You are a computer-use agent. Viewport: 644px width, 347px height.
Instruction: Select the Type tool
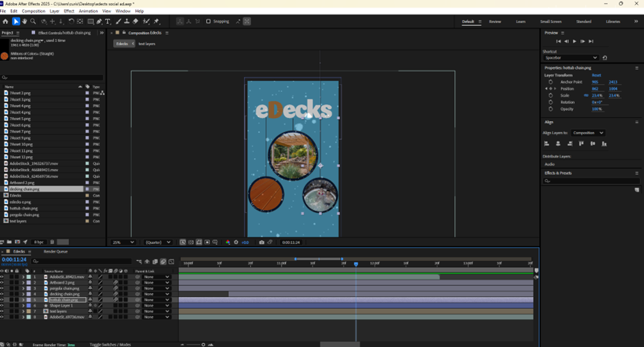coord(108,22)
